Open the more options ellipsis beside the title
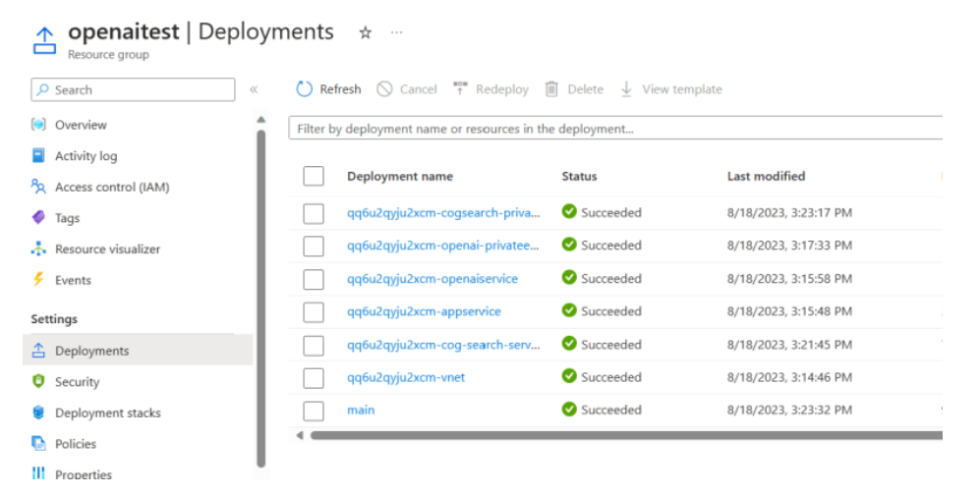980x496 pixels. [397, 32]
